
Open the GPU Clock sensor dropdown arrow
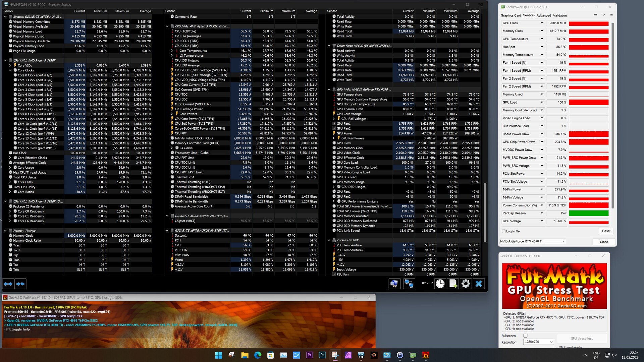coord(542,23)
